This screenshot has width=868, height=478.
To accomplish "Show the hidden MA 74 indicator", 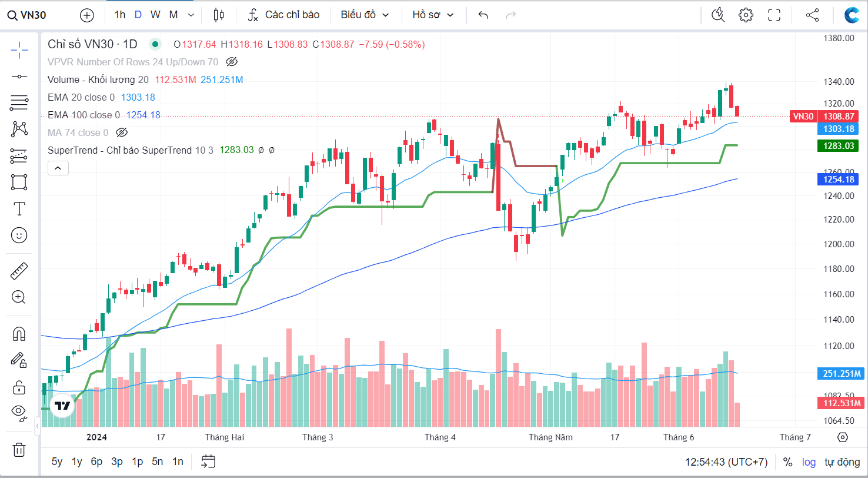I will [x=122, y=132].
